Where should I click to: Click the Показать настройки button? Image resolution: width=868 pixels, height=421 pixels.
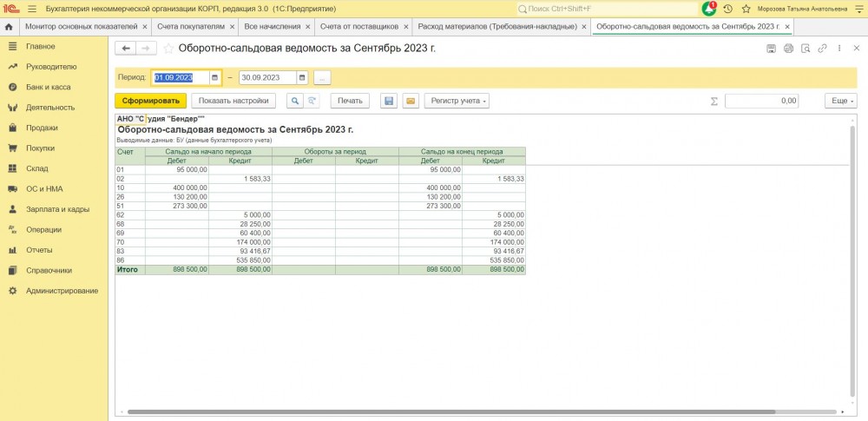pyautogui.click(x=234, y=101)
